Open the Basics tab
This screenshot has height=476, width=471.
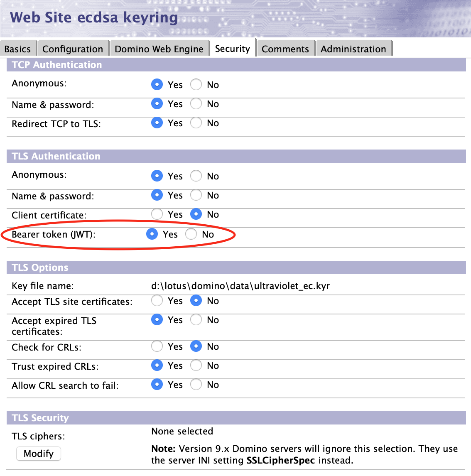coord(18,49)
